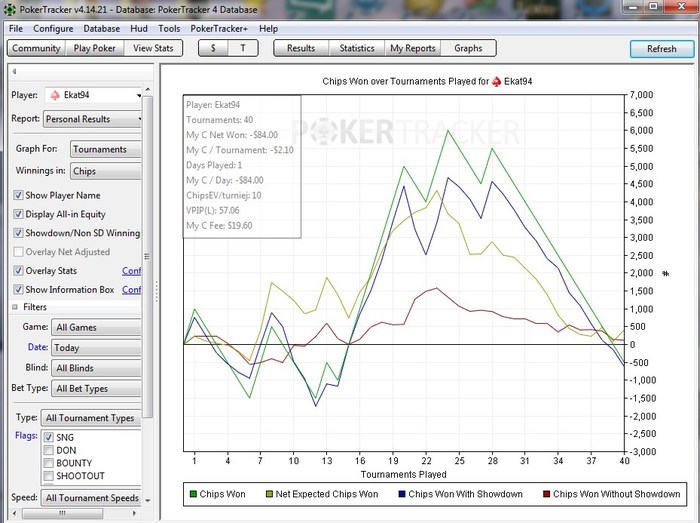Open the Report dropdown Personal Results
The width and height of the screenshot is (700, 523).
pyautogui.click(x=92, y=119)
